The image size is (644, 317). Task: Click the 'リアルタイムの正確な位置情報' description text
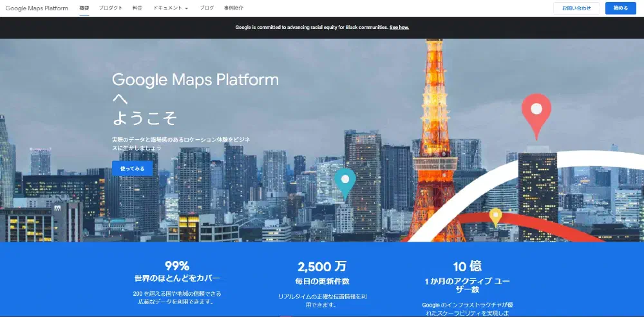click(x=322, y=300)
